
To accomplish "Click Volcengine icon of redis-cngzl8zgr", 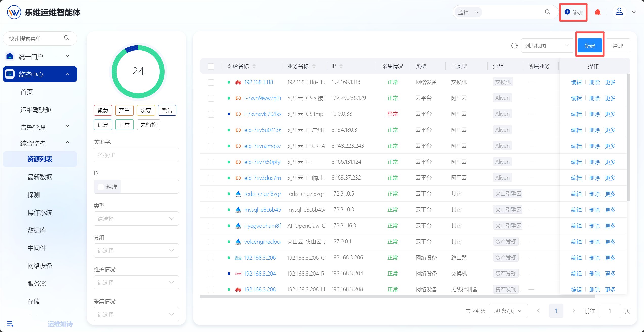I will pos(238,194).
